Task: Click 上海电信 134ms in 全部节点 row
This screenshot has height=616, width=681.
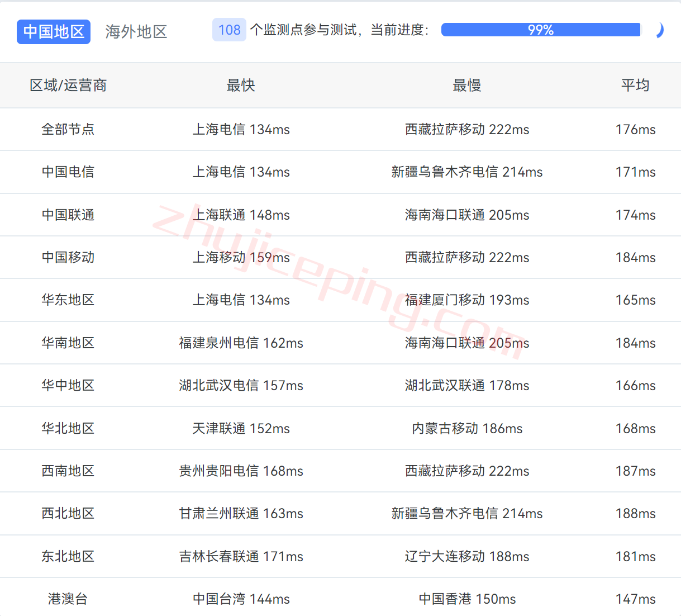Action: click(241, 130)
